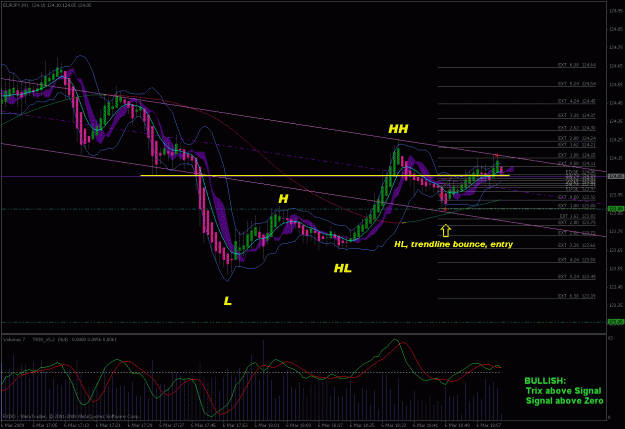Viewport: 625px width, 429px height.
Task: Select the 'Trix above Signal' text
Action: (563, 391)
